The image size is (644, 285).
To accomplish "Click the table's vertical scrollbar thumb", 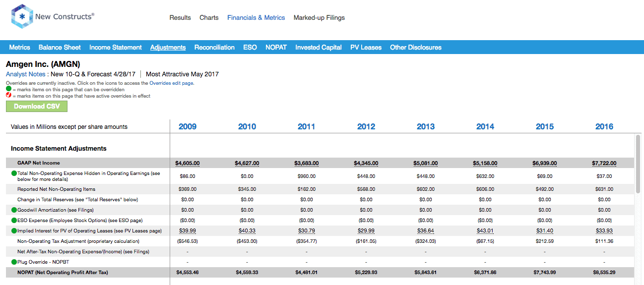I will click(638, 164).
